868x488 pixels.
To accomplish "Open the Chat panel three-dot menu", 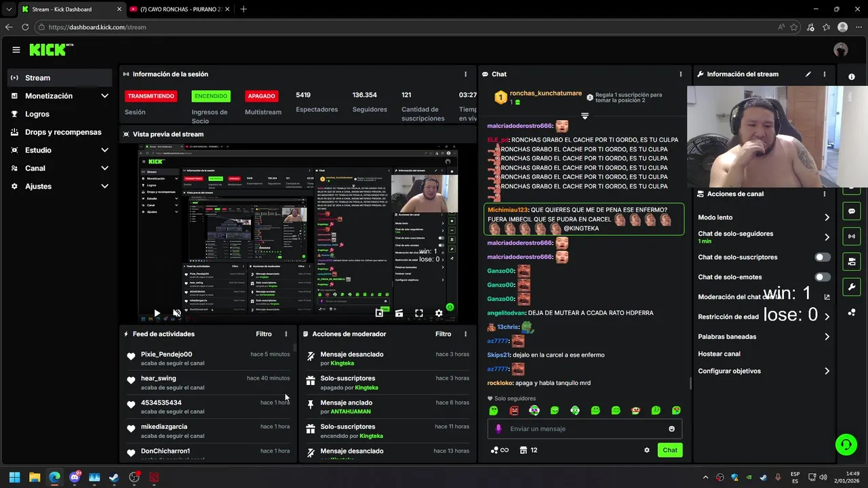I will coord(681,74).
